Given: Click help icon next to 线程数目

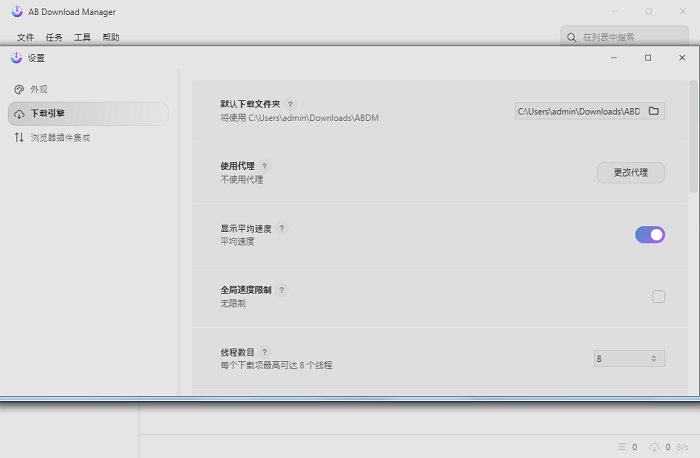Looking at the screenshot, I should pos(264,352).
